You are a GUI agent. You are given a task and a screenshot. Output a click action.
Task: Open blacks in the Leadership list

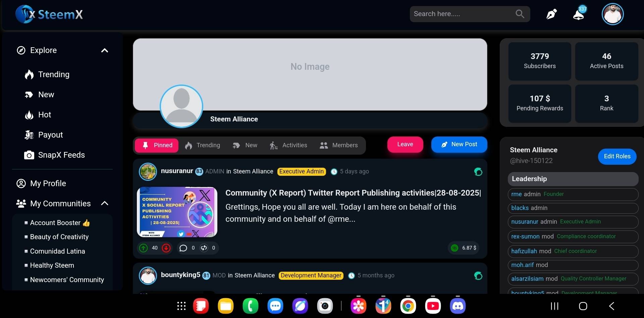pyautogui.click(x=520, y=208)
